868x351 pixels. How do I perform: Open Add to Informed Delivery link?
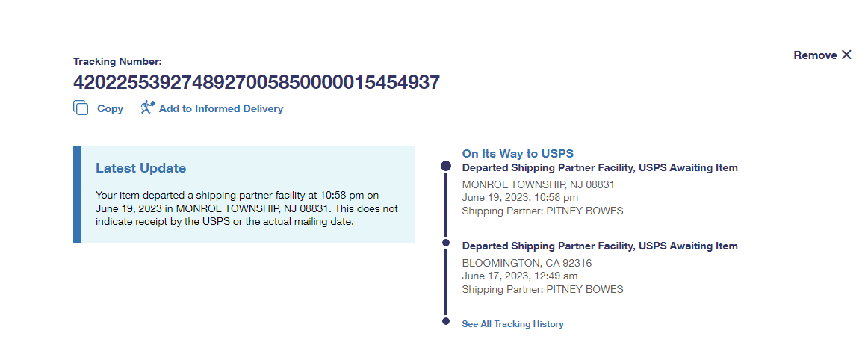click(x=220, y=108)
